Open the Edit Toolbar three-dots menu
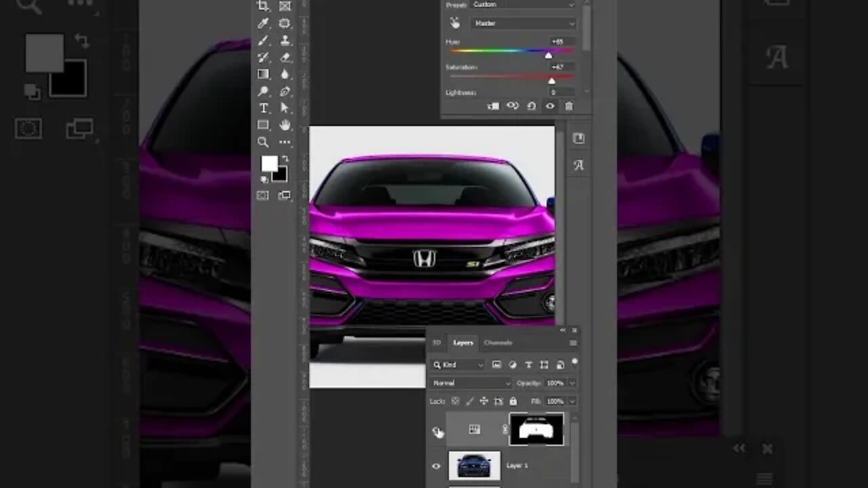The width and height of the screenshot is (868, 488). 285,142
